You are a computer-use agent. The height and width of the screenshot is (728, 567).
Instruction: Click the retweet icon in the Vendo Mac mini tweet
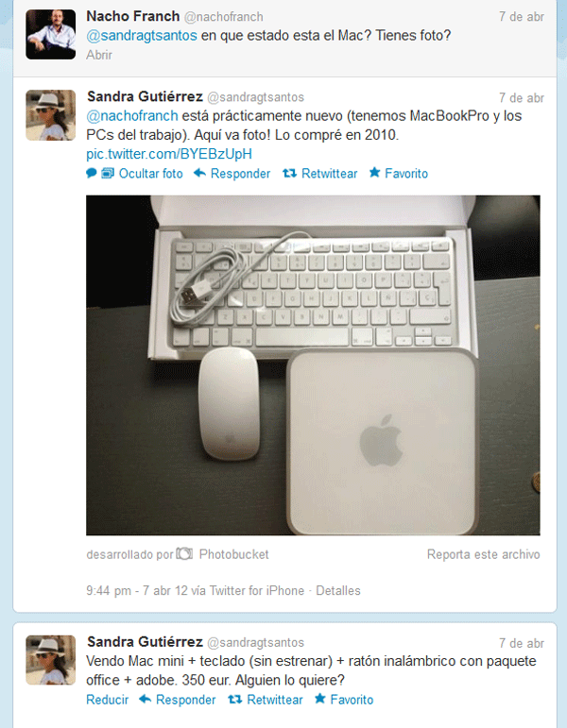[x=235, y=699]
